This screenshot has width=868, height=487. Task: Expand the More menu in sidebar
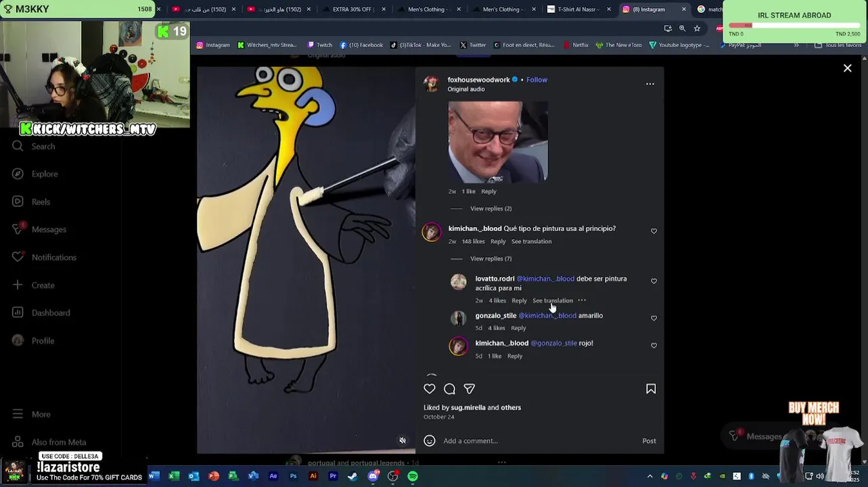point(41,414)
